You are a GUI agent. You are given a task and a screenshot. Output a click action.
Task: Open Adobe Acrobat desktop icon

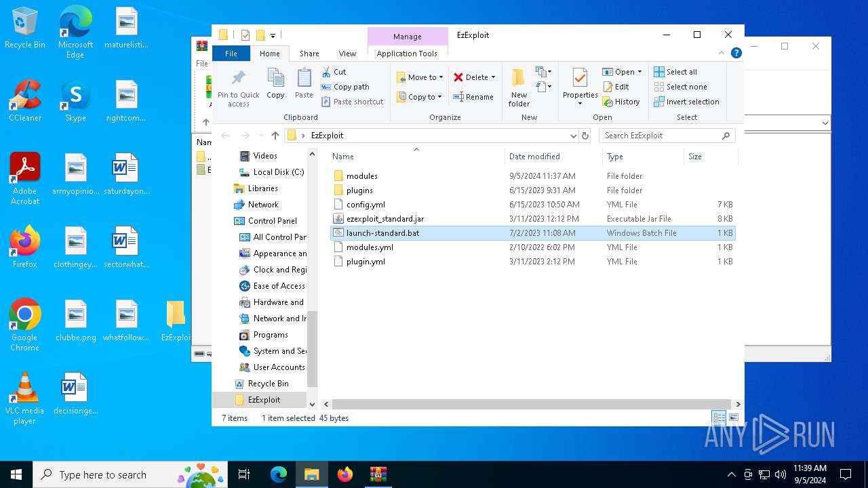[x=25, y=179]
